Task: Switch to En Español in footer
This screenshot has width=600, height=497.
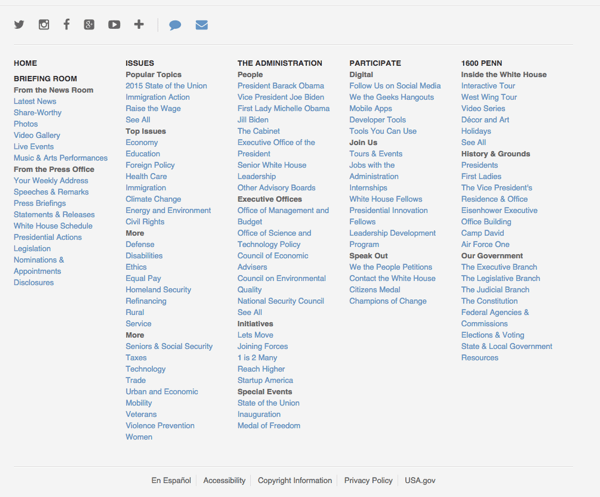Action: (171, 480)
